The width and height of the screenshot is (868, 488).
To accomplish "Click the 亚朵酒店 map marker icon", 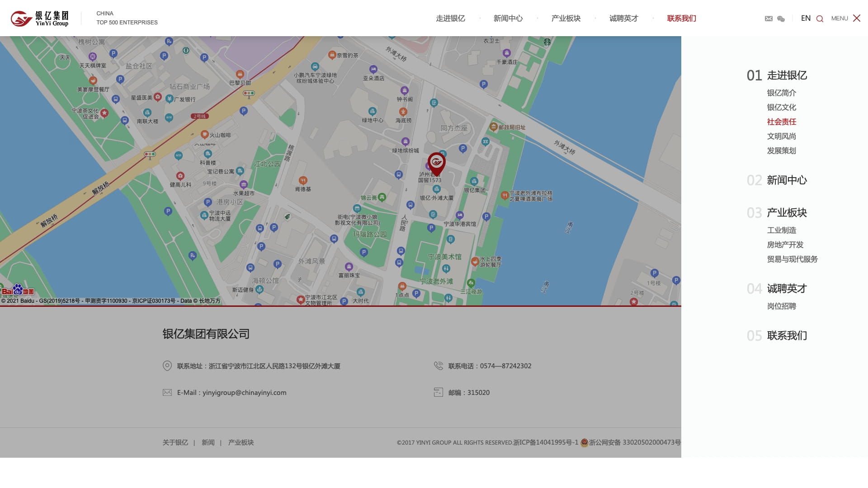I will pos(373,69).
